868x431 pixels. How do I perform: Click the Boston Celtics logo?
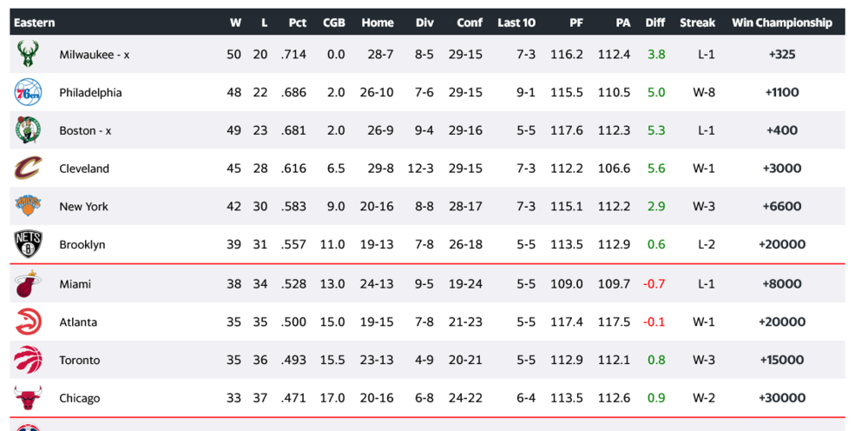(27, 130)
